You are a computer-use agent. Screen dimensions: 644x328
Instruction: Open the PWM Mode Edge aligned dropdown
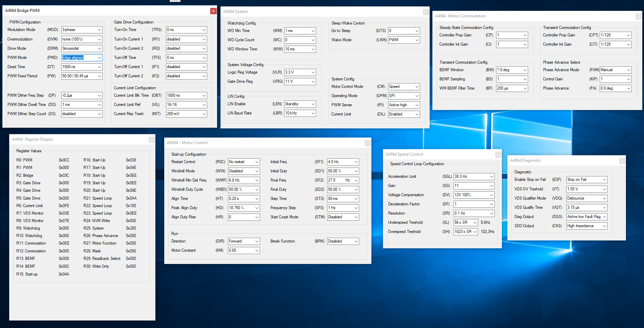(x=82, y=58)
